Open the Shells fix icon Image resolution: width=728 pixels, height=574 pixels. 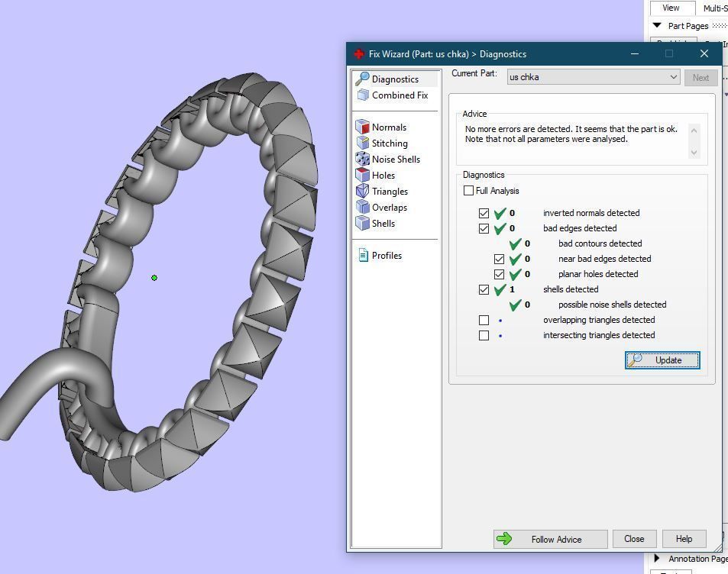tap(362, 223)
